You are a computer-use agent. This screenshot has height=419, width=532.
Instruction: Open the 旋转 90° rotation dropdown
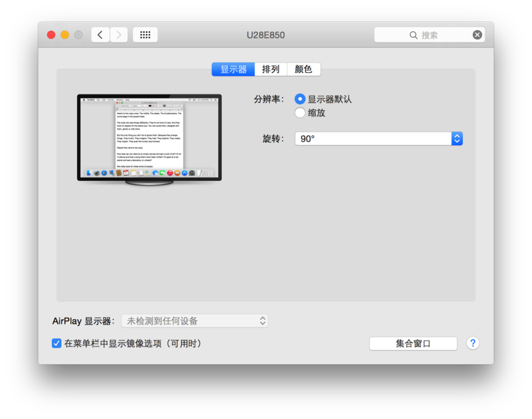378,139
